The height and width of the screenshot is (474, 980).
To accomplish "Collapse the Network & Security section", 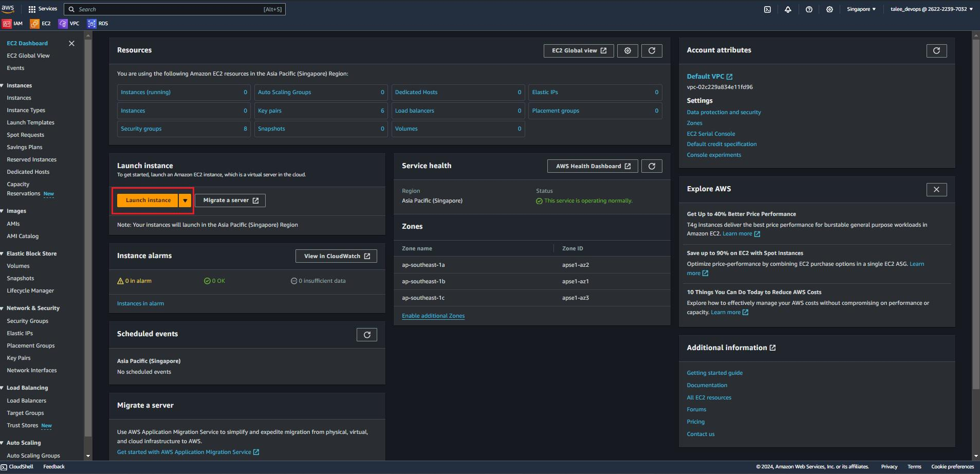I will pyautogui.click(x=3, y=308).
